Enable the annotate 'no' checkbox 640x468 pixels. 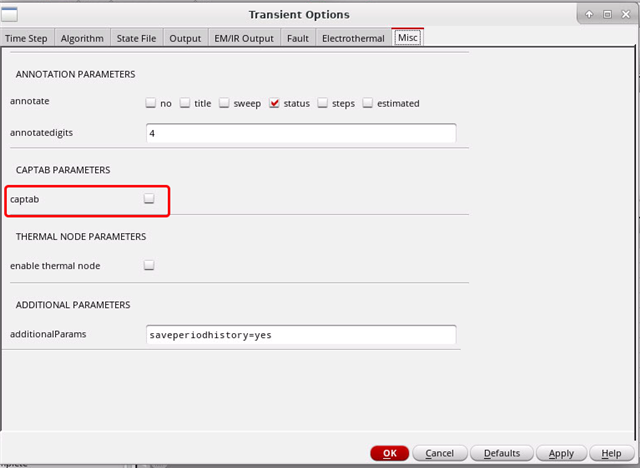pyautogui.click(x=150, y=103)
